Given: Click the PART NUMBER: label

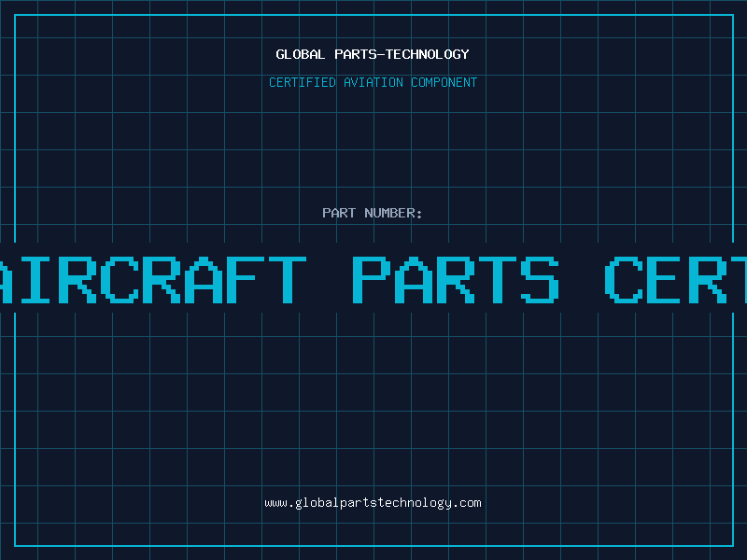Looking at the screenshot, I should (x=373, y=213).
